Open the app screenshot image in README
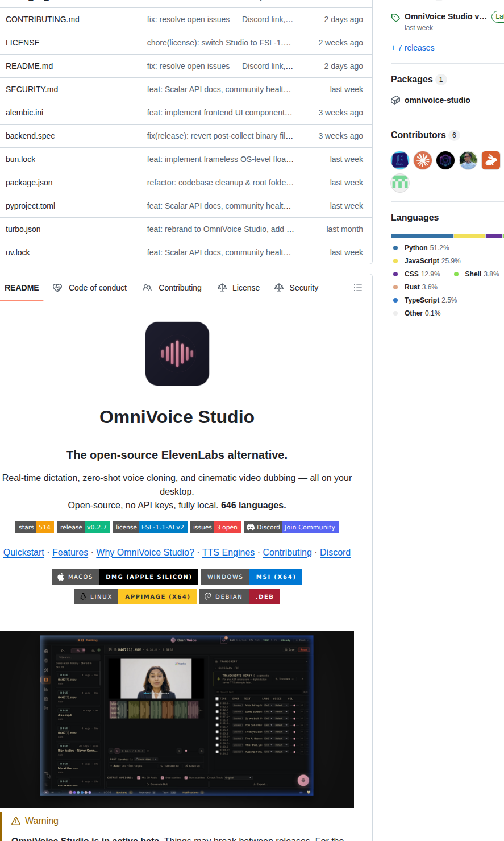This screenshot has height=841, width=504. [x=177, y=719]
